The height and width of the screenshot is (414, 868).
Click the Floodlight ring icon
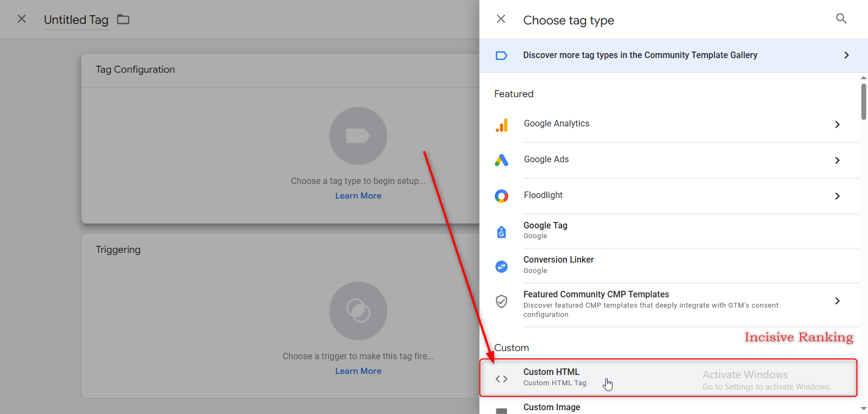pyautogui.click(x=502, y=196)
